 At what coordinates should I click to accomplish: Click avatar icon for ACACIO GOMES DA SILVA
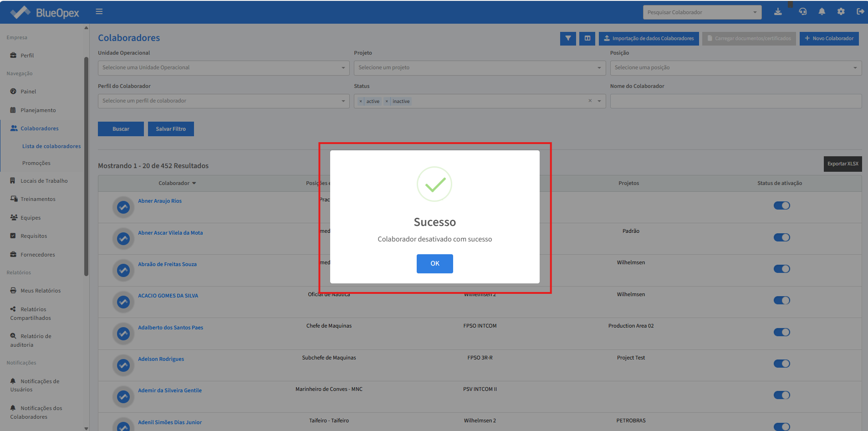click(123, 302)
